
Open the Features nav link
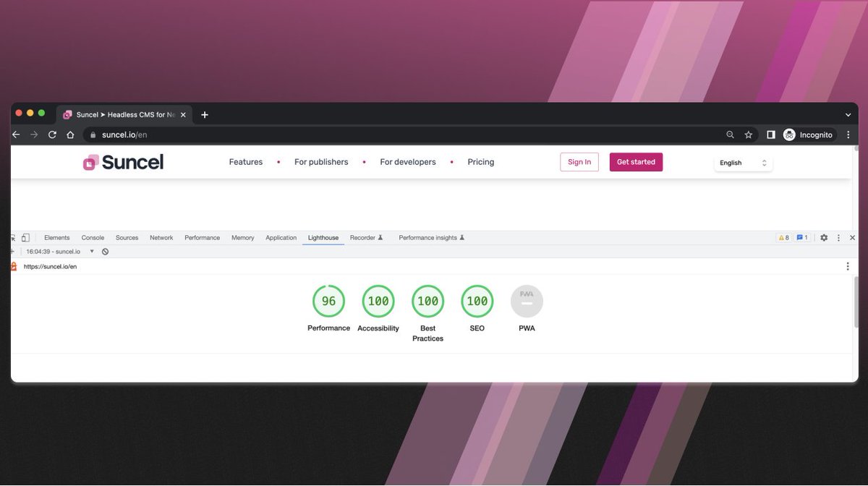pyautogui.click(x=246, y=162)
